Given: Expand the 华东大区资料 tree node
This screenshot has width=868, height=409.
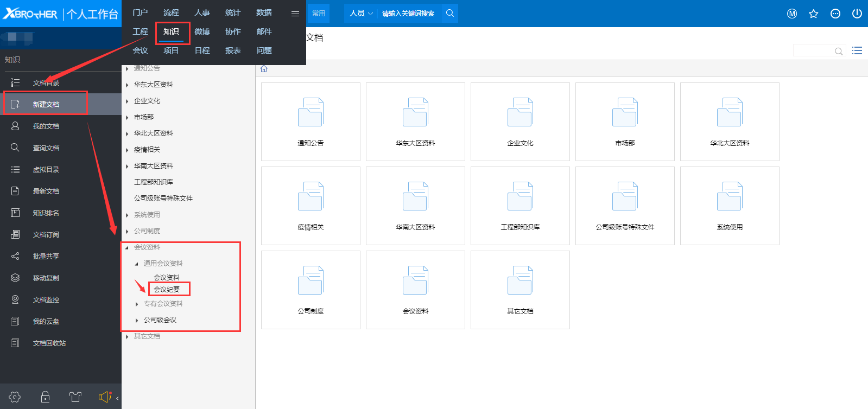Looking at the screenshot, I should pos(127,85).
